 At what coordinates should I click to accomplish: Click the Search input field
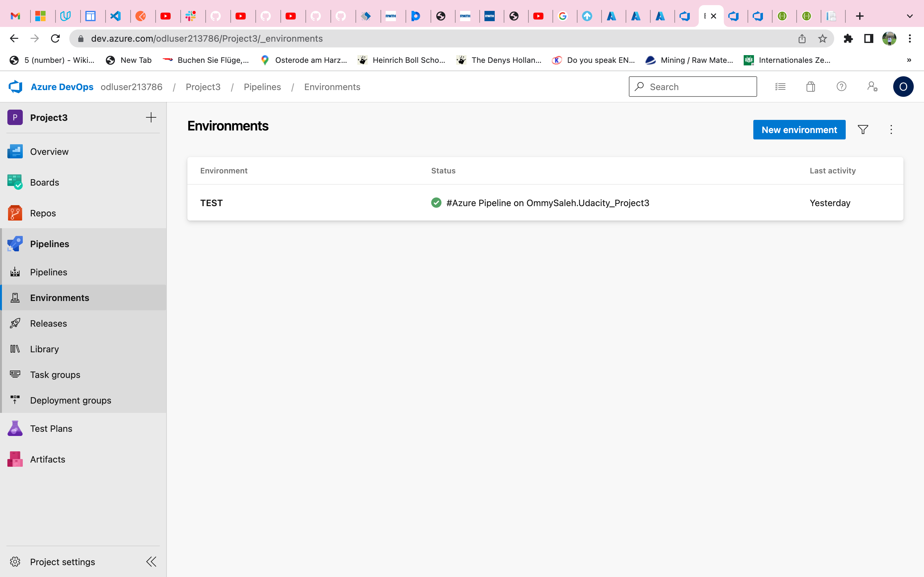[699, 87]
